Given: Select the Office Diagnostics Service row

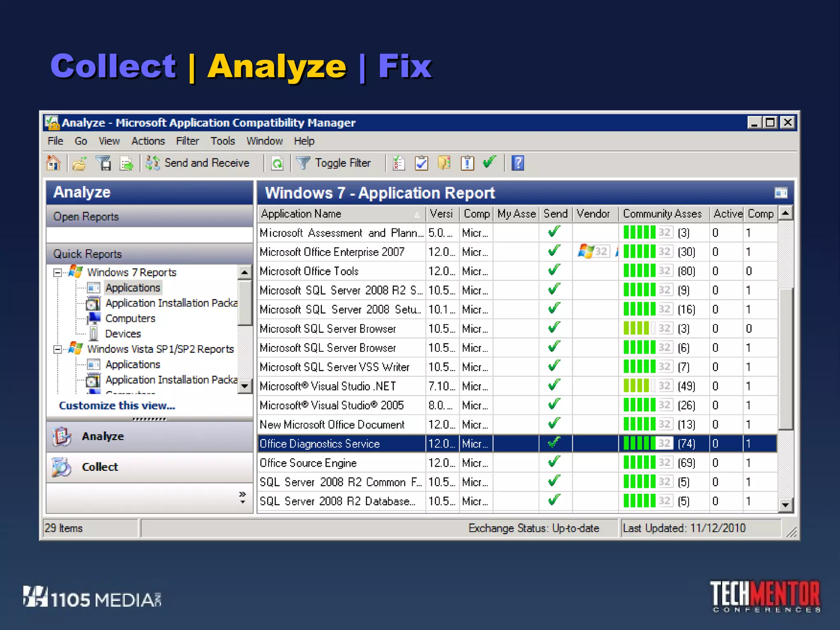Looking at the screenshot, I should [x=517, y=443].
